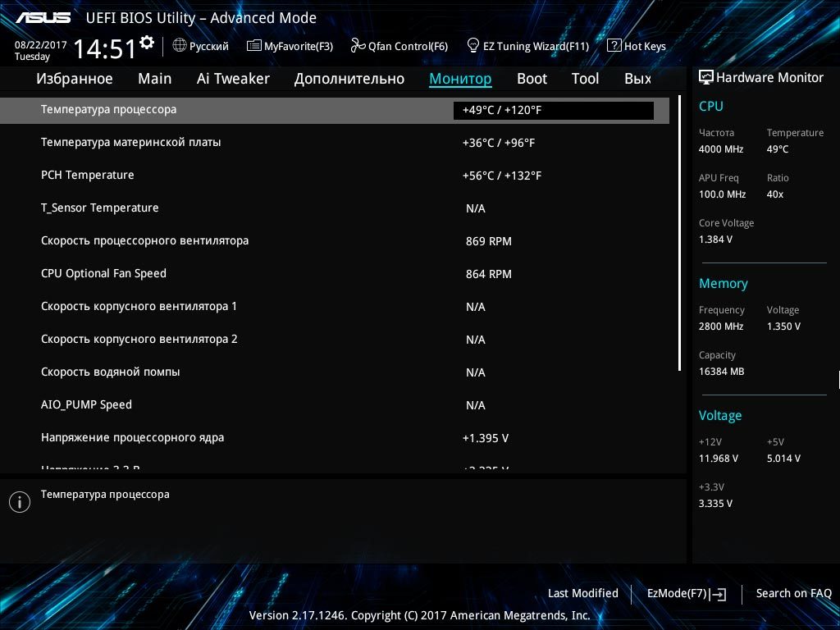
Task: Click the 49°C value in Hardware Monitor
Action: point(778,149)
